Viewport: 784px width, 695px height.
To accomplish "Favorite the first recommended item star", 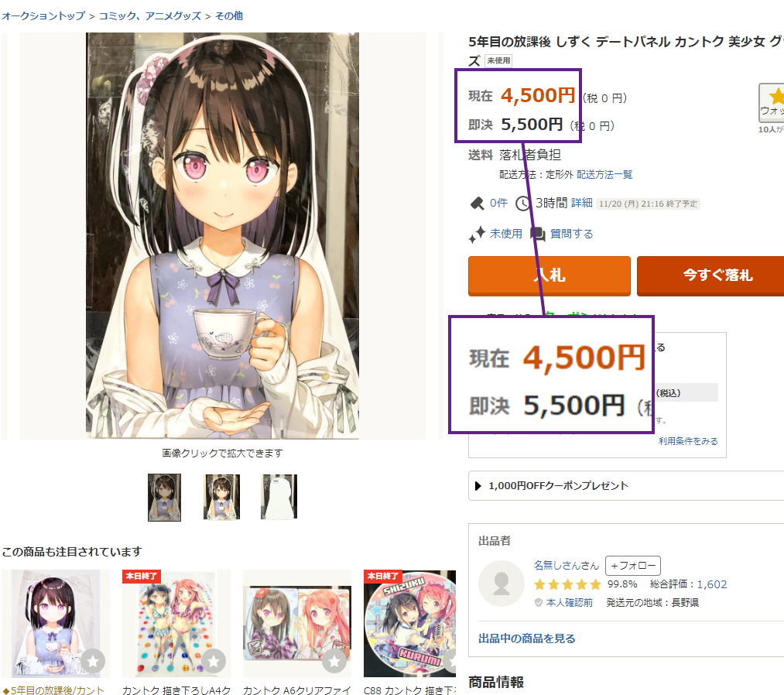I will coord(93,661).
